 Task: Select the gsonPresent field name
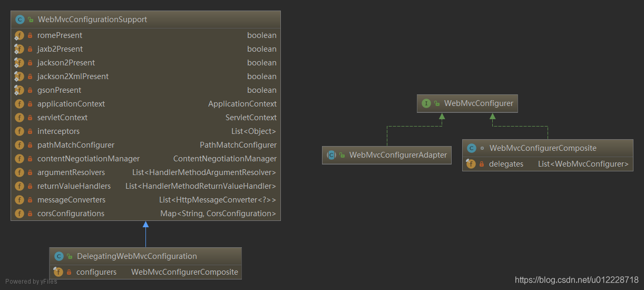(x=59, y=90)
